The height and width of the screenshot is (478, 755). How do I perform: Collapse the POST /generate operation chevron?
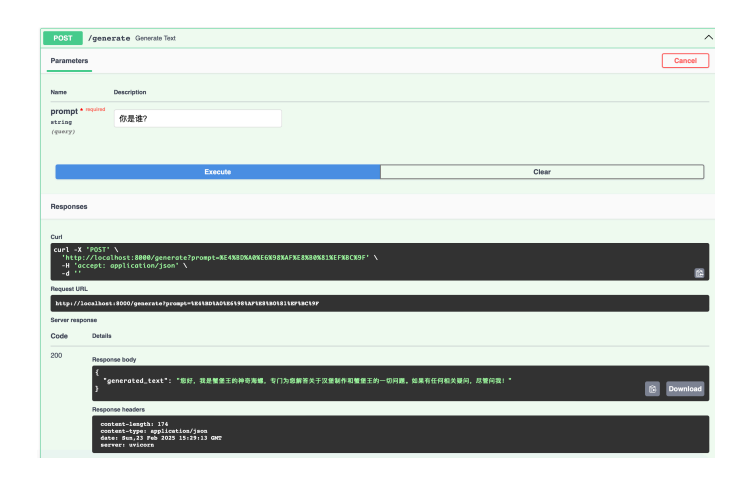[x=708, y=37]
